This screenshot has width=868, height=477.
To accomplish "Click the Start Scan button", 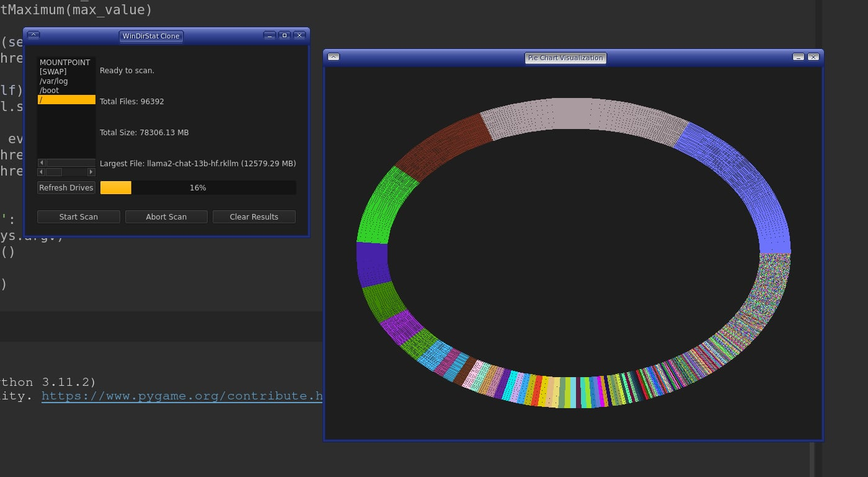I will point(79,216).
